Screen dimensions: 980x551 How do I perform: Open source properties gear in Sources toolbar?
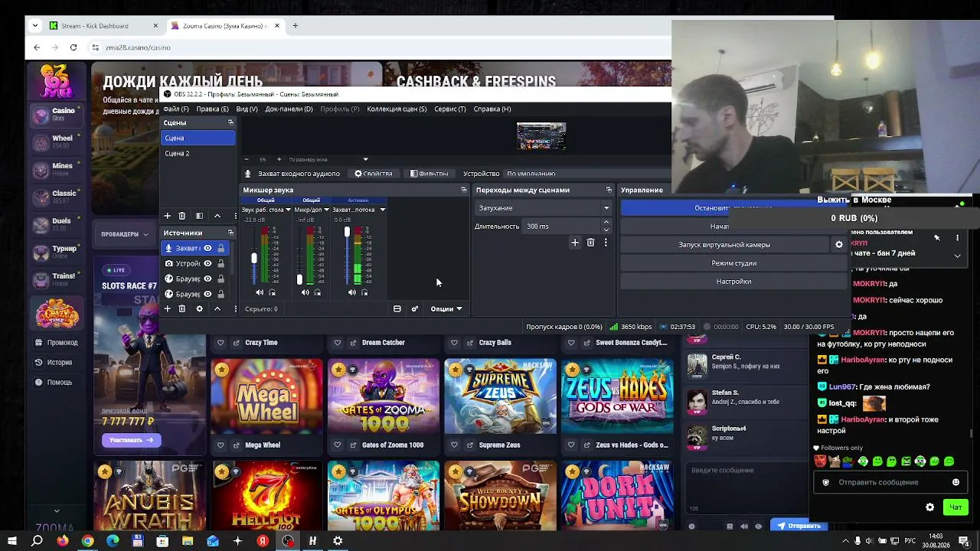[x=199, y=308]
